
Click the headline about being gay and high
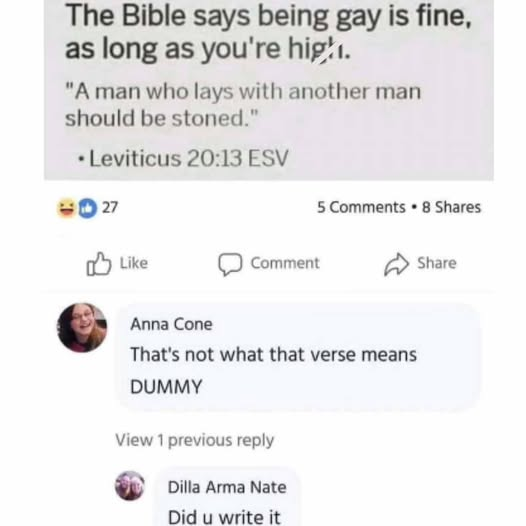pos(268,32)
